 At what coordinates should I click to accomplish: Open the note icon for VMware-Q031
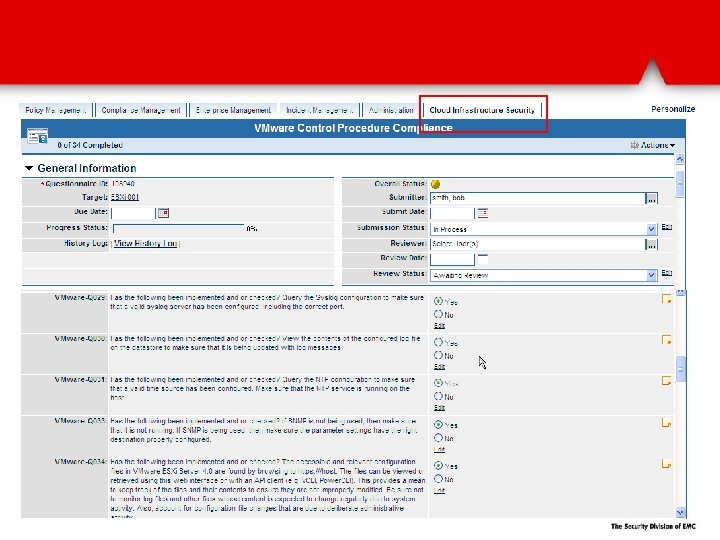pyautogui.click(x=666, y=381)
